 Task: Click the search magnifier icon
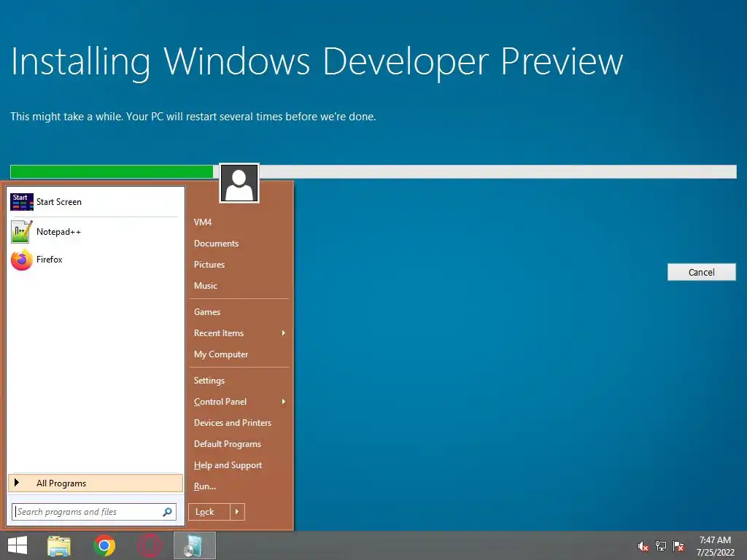pyautogui.click(x=167, y=512)
